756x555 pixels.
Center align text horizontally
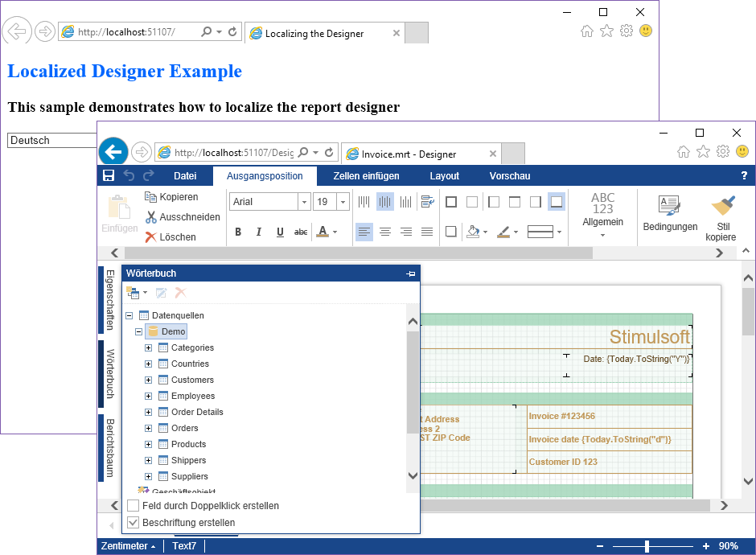click(x=385, y=232)
